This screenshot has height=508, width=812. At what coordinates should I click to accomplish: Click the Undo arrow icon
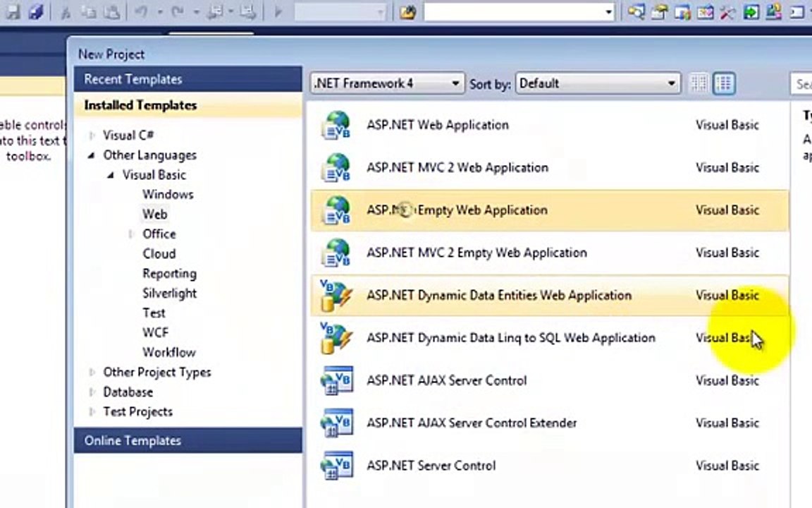click(141, 11)
